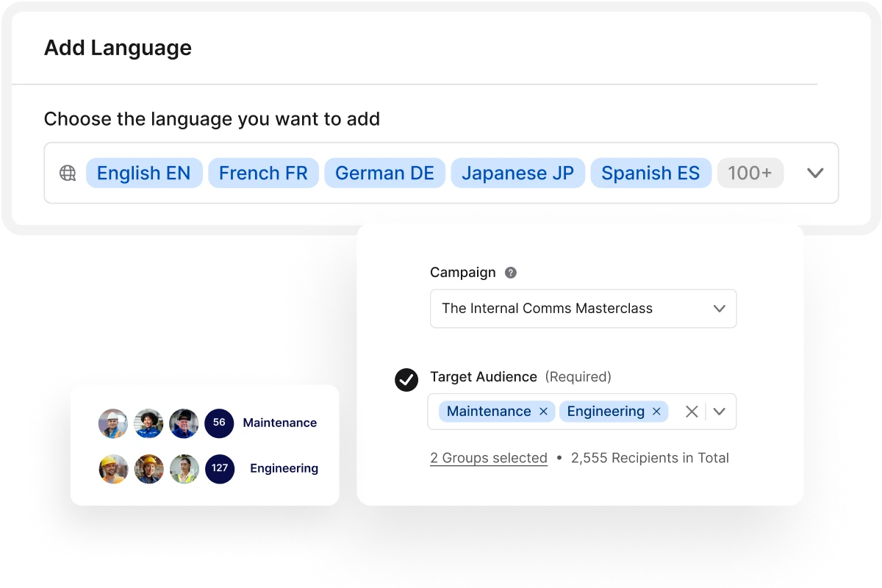Select the English EN language chip
Viewport: 882px width, 588px height.
(x=144, y=173)
